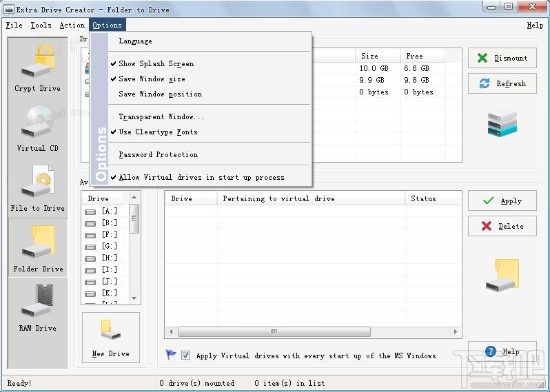Toggle Allow Virtual drives in start up process
Viewport: 550px width, 392px height.
(210, 177)
